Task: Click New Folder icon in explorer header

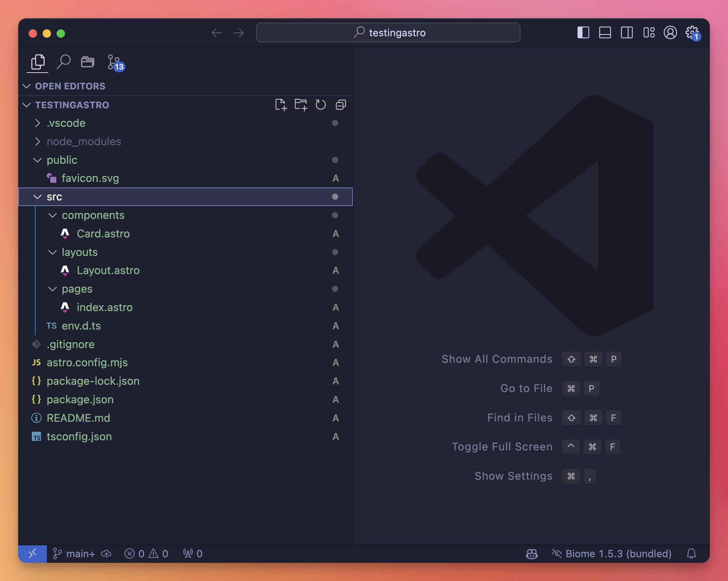Action: tap(300, 105)
